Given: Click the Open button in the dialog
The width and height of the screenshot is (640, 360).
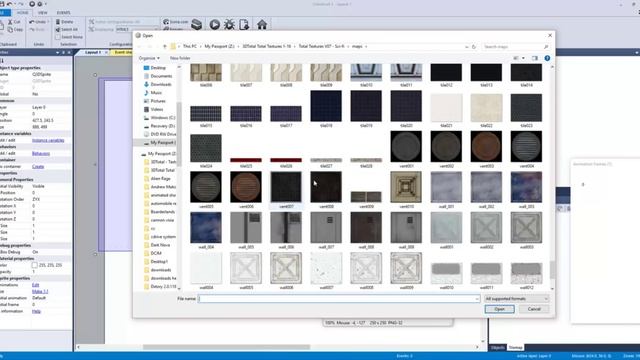Looking at the screenshot, I should [500, 309].
